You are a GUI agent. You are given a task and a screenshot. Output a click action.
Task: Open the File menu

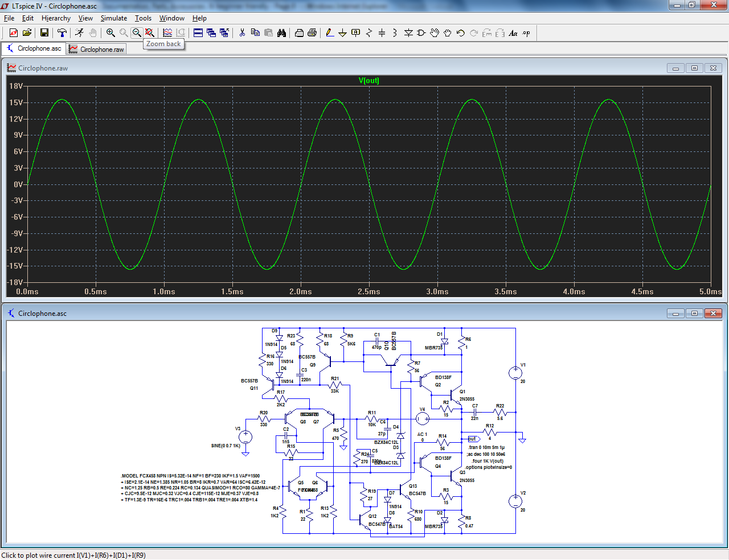tap(9, 18)
